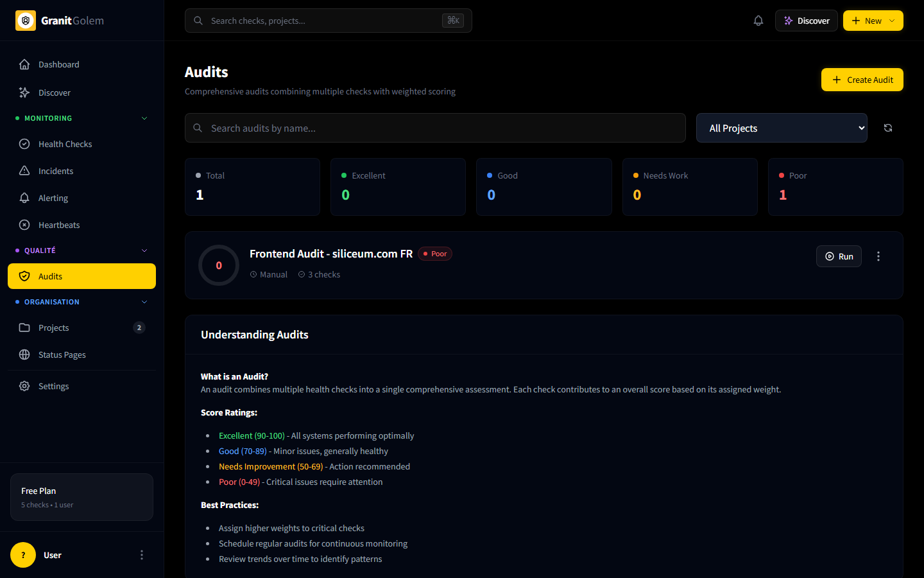This screenshot has width=924, height=578.
Task: Open Settings from sidebar
Action: click(81, 386)
